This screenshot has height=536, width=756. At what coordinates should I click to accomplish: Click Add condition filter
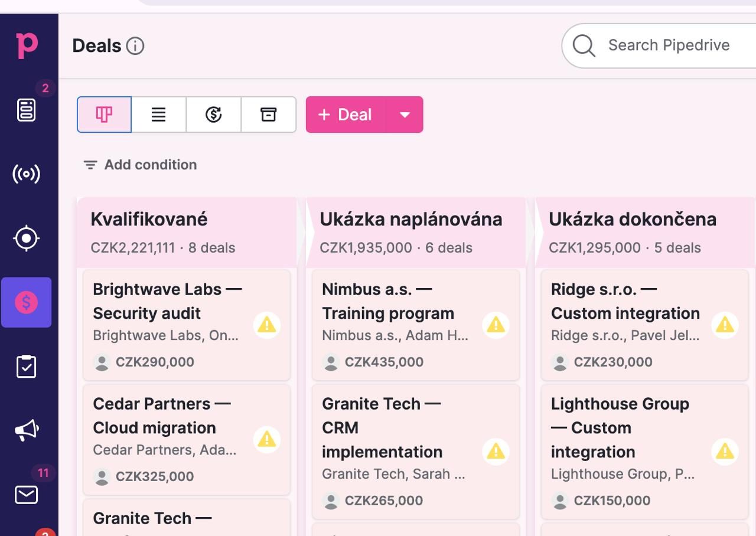pos(140,165)
